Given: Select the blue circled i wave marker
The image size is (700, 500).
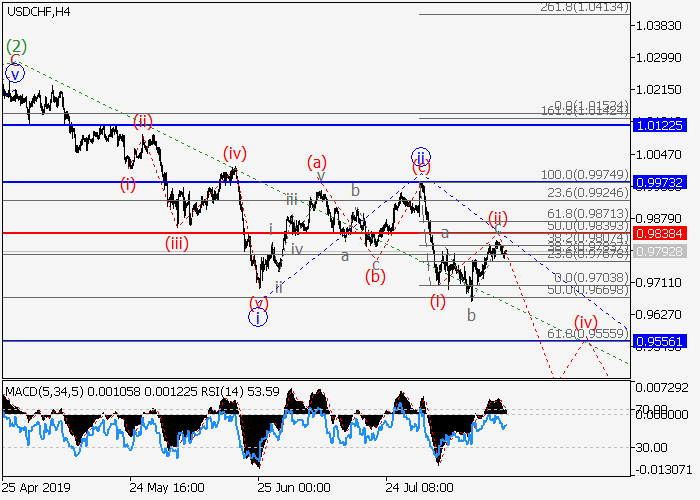Looking at the screenshot, I should tap(259, 318).
